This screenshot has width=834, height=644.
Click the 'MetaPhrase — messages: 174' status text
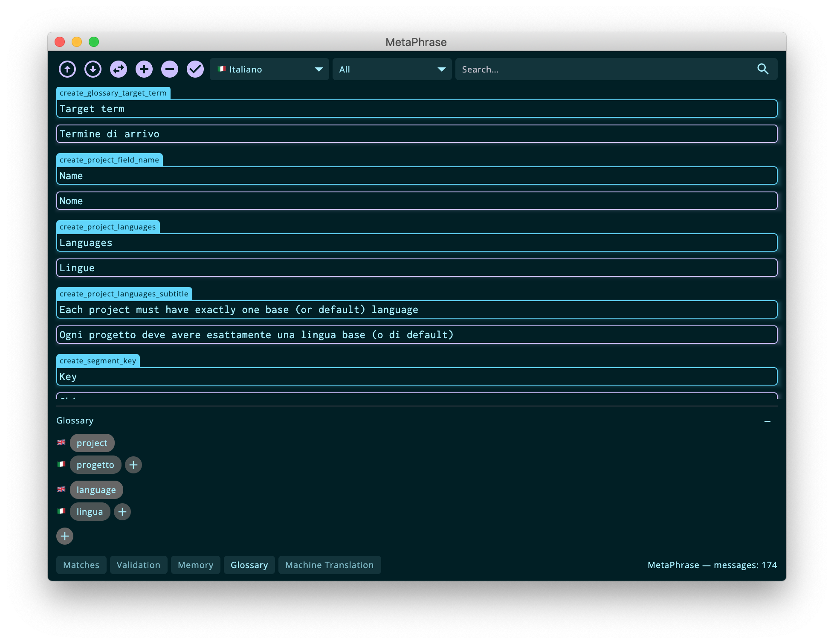tap(712, 565)
